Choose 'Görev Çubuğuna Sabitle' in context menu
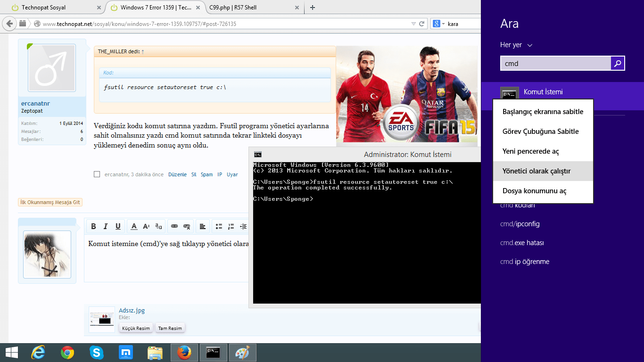The image size is (644, 362). coord(543,132)
